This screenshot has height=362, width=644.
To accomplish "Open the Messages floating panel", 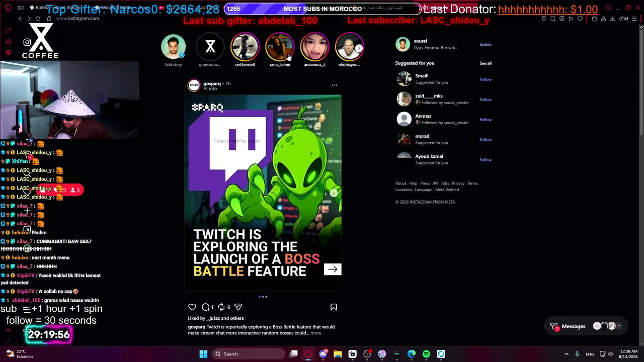I will [587, 326].
